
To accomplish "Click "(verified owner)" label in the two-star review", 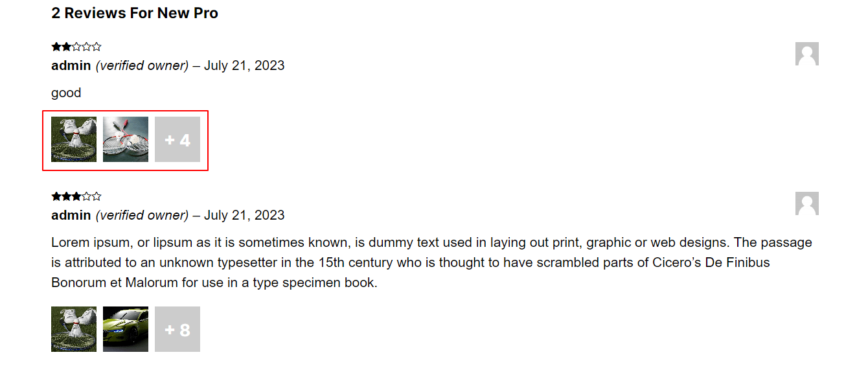I will 142,65.
